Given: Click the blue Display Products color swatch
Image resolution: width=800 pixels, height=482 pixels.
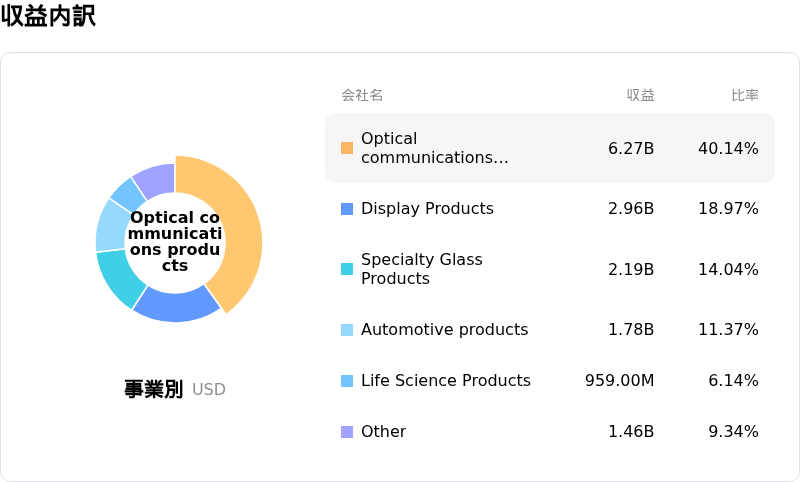Looking at the screenshot, I should (x=347, y=209).
